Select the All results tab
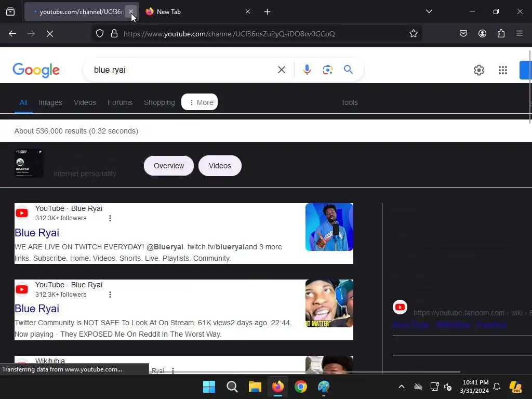 pyautogui.click(x=23, y=102)
